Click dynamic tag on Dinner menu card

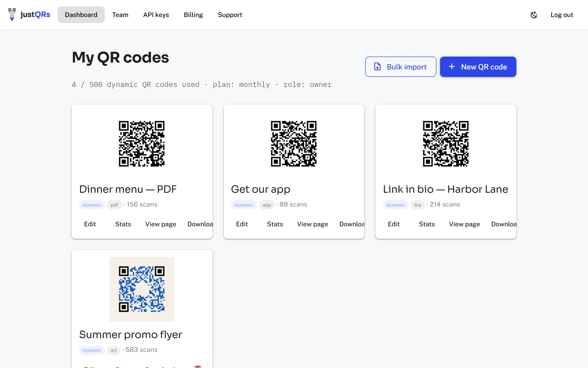click(92, 205)
